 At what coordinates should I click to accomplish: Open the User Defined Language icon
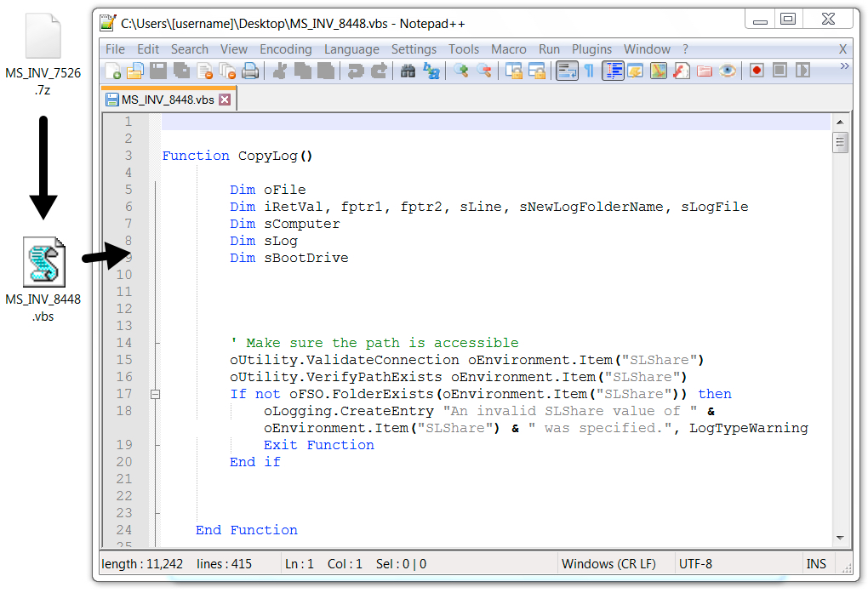[636, 71]
